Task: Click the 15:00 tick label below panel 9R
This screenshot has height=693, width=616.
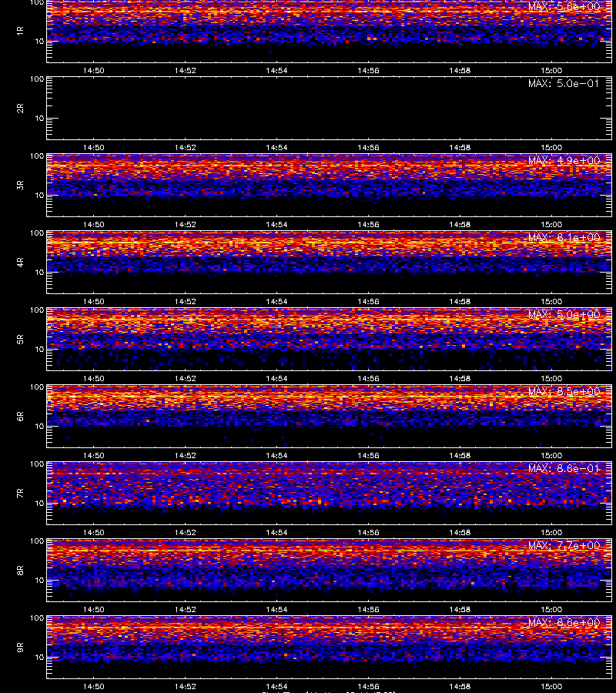Action: click(x=551, y=687)
